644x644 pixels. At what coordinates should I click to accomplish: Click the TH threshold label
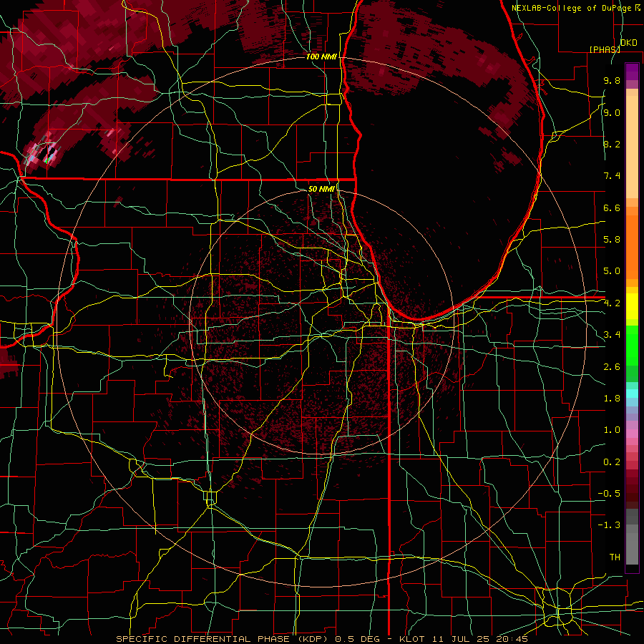(x=615, y=557)
